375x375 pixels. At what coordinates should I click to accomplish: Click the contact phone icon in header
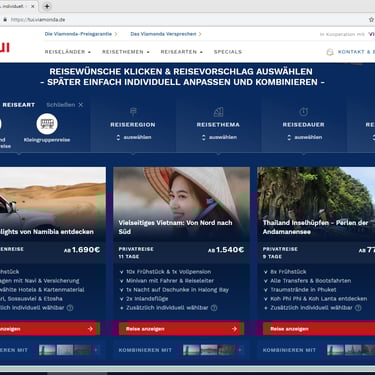pyautogui.click(x=330, y=52)
